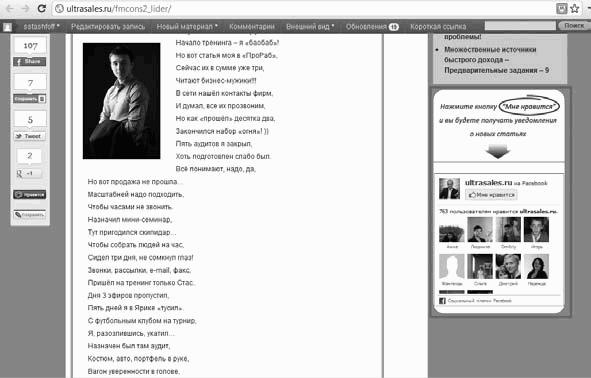
Task: Open 'Редактировать запись' in the admin bar
Action: click(108, 27)
